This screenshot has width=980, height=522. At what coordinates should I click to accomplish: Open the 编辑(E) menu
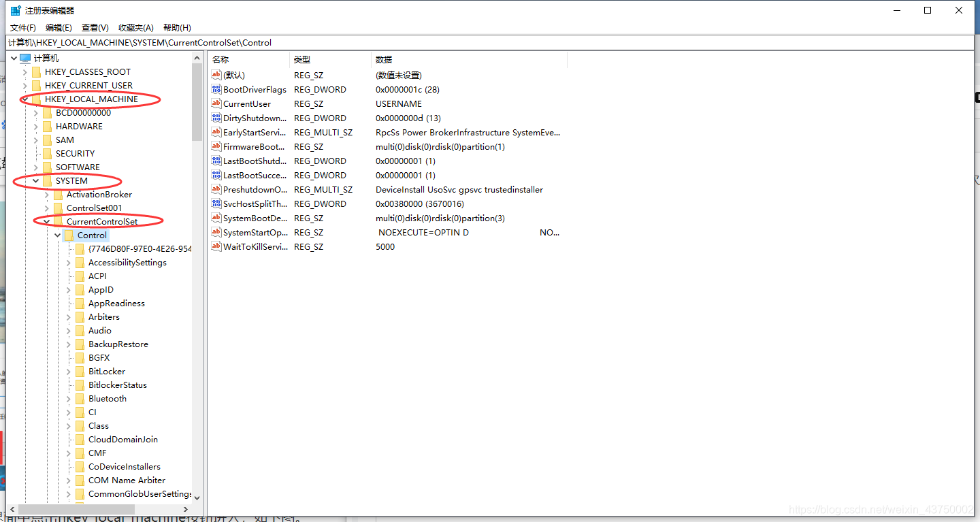click(59, 28)
